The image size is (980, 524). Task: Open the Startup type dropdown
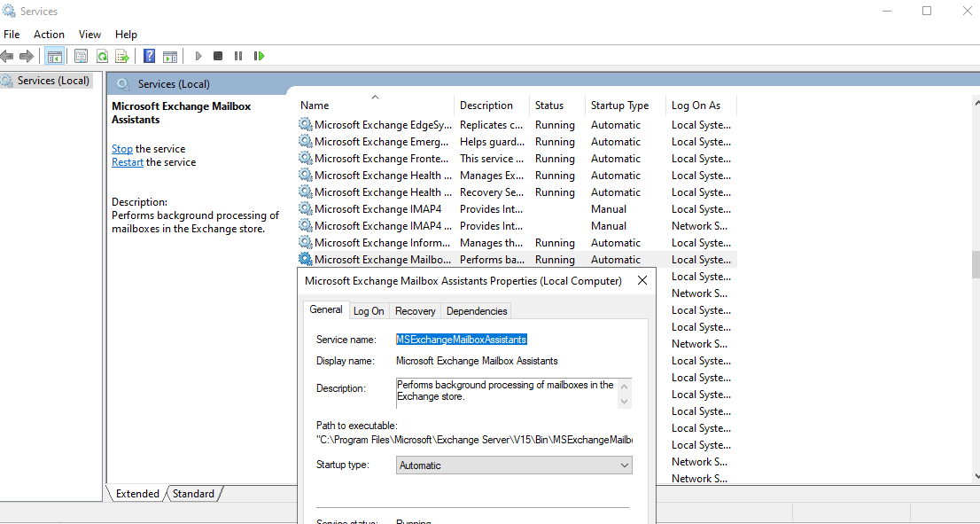coord(514,465)
